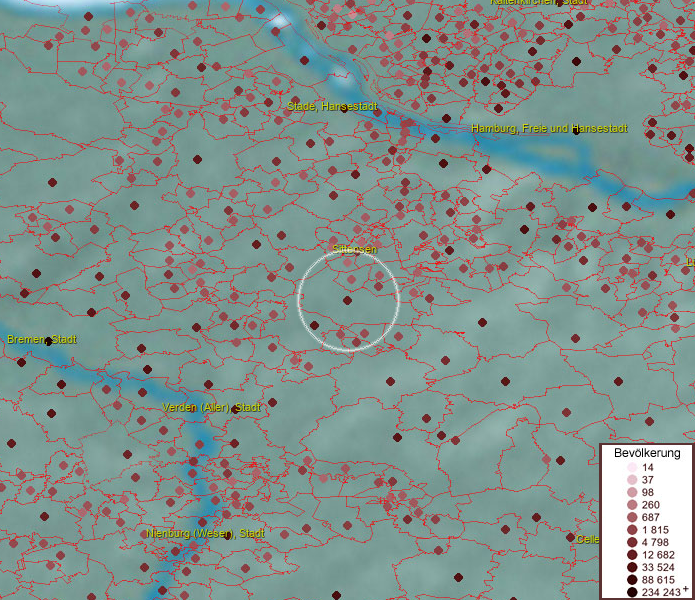Click the darkest legend swatch beside 234 243
The width and height of the screenshot is (695, 600).
coord(632,592)
